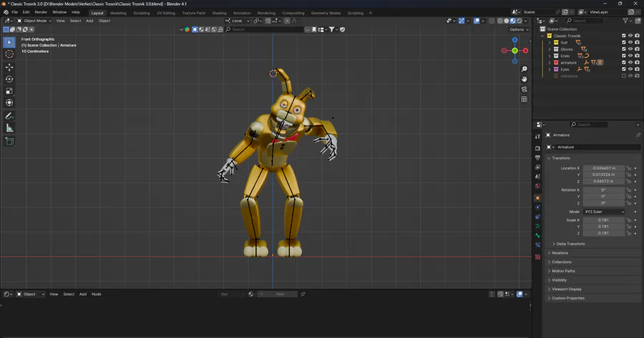The image size is (644, 338).
Task: Open the Object Mode dropdown
Action: (34, 21)
